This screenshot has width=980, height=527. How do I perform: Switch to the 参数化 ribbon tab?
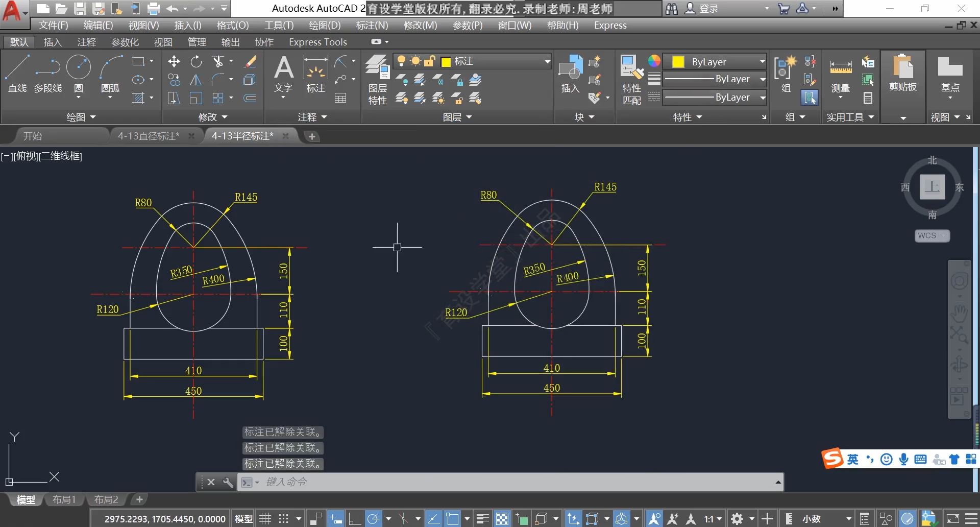coord(125,42)
